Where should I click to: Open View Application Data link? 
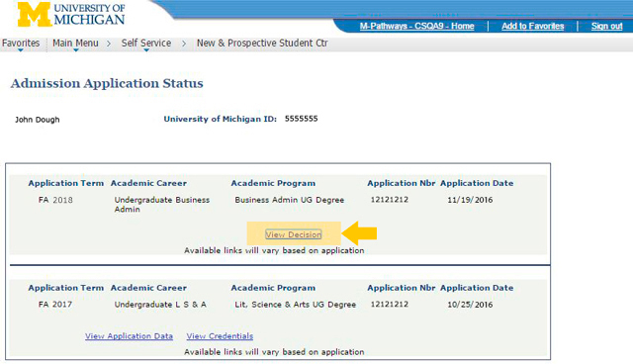coord(129,336)
